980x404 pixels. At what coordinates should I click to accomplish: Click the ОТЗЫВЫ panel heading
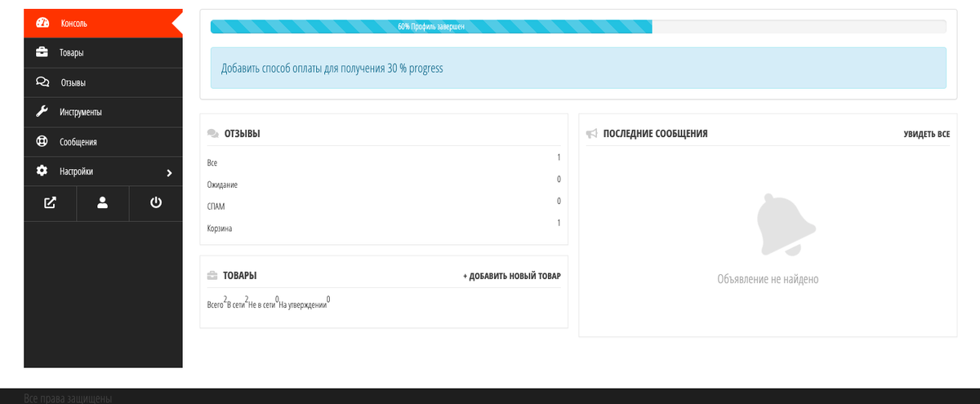(242, 133)
